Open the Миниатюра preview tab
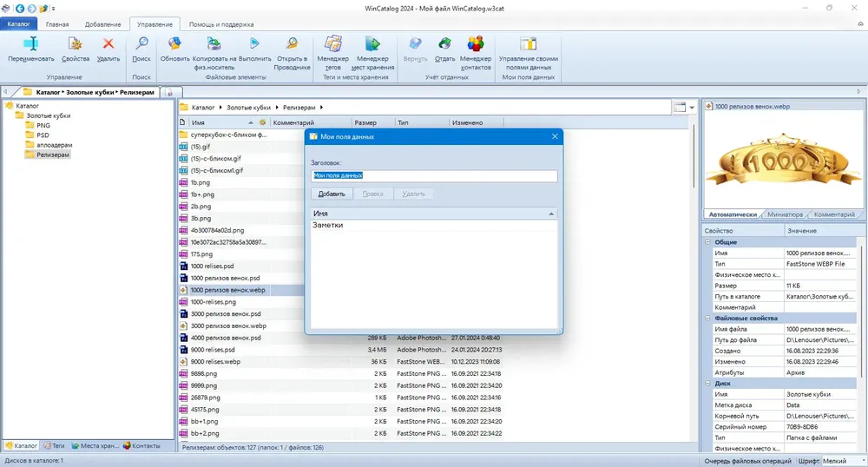Image resolution: width=868 pixels, height=467 pixels. point(785,214)
